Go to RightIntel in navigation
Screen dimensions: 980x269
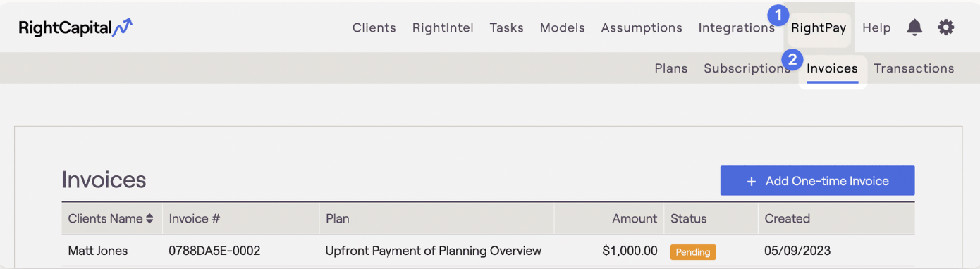point(443,28)
